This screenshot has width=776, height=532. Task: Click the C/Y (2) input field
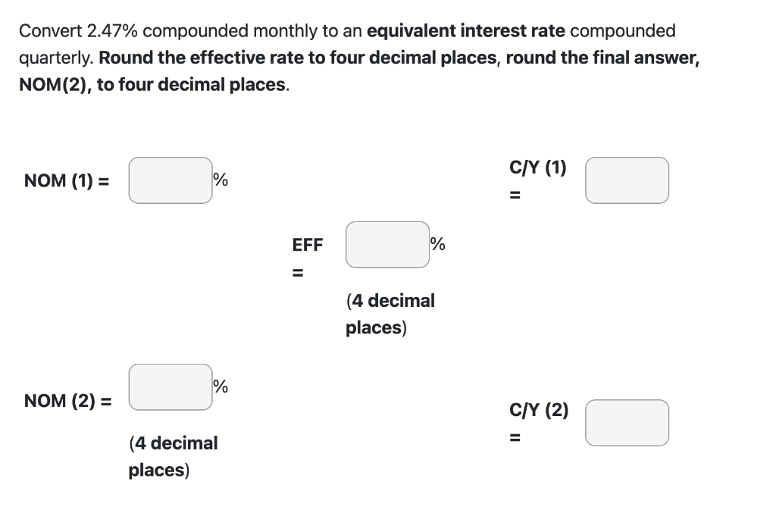[x=627, y=423]
